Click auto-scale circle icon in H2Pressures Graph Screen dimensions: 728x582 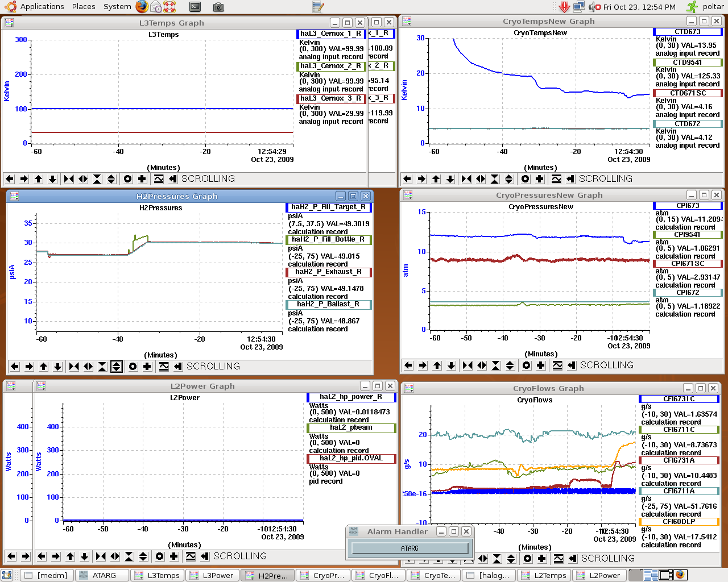pyautogui.click(x=133, y=367)
